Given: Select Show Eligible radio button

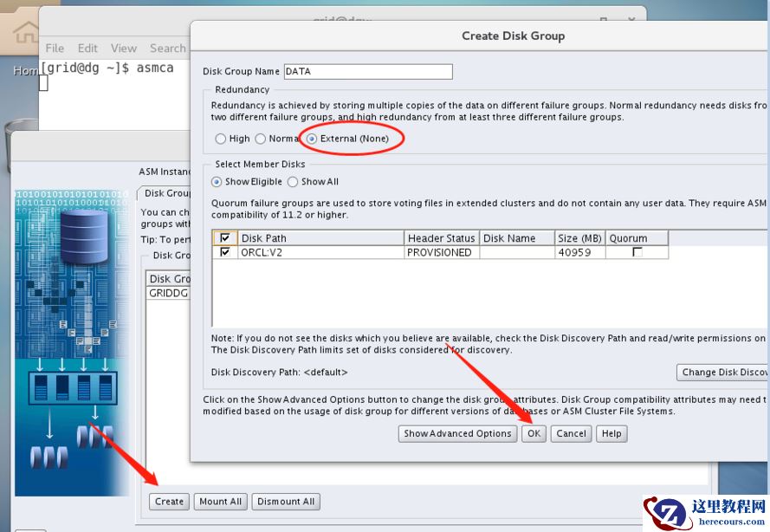Looking at the screenshot, I should pyautogui.click(x=216, y=182).
